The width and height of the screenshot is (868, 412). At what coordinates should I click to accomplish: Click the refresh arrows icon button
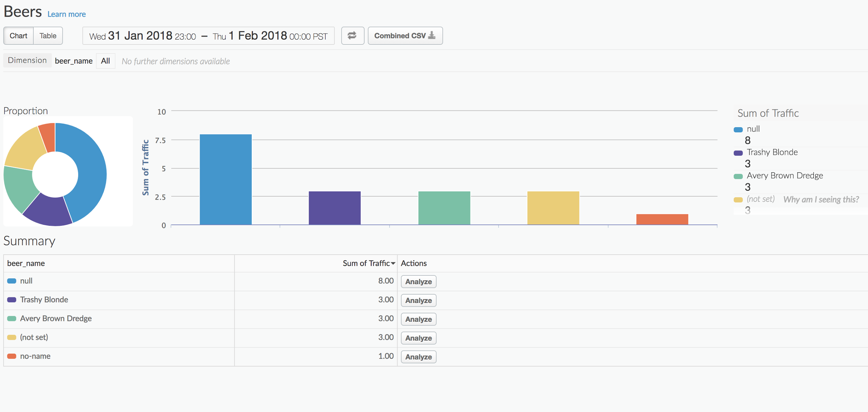(352, 36)
